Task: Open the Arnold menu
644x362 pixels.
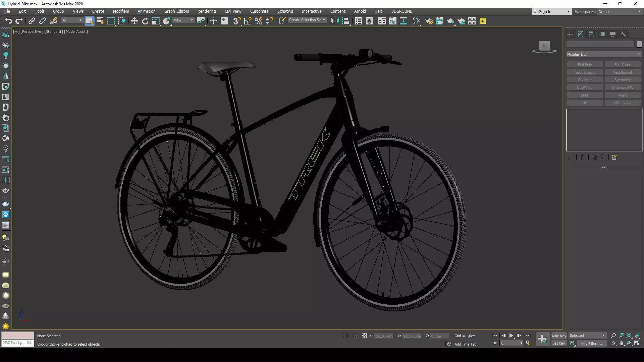Action: click(x=360, y=11)
